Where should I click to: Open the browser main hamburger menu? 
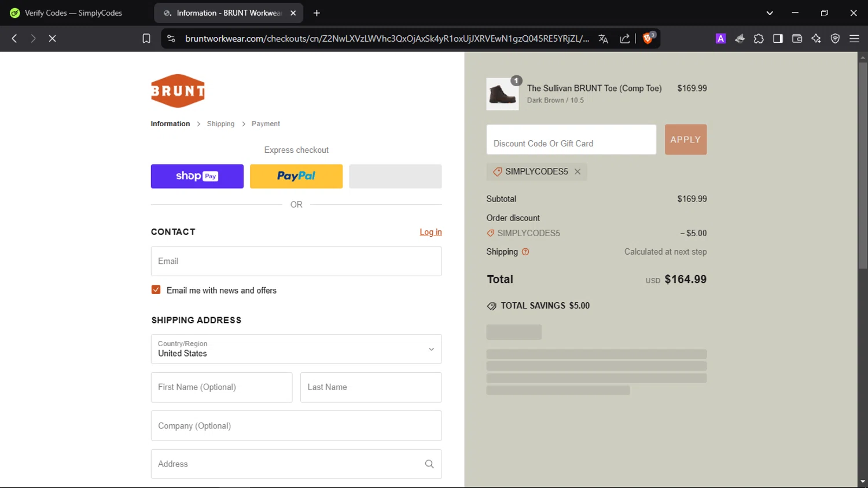pyautogui.click(x=854, y=38)
